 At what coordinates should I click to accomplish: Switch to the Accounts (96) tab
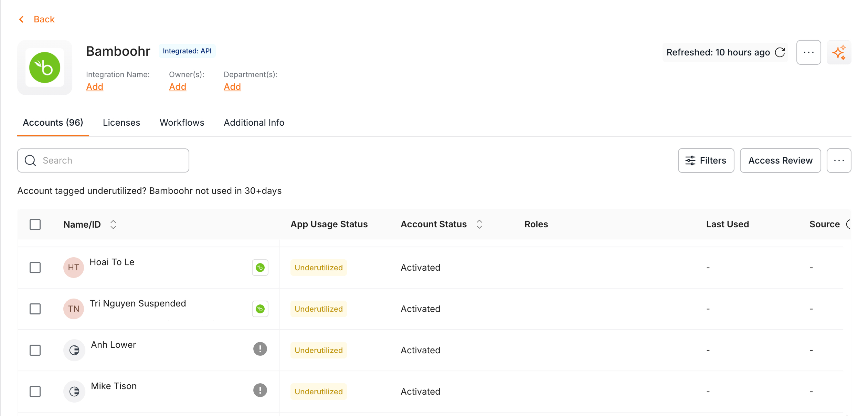(53, 123)
